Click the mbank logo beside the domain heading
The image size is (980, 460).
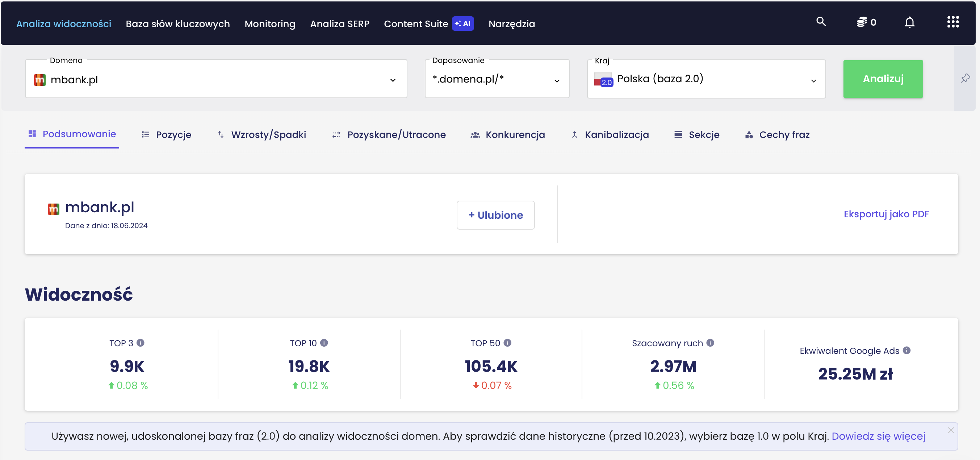[x=54, y=209]
